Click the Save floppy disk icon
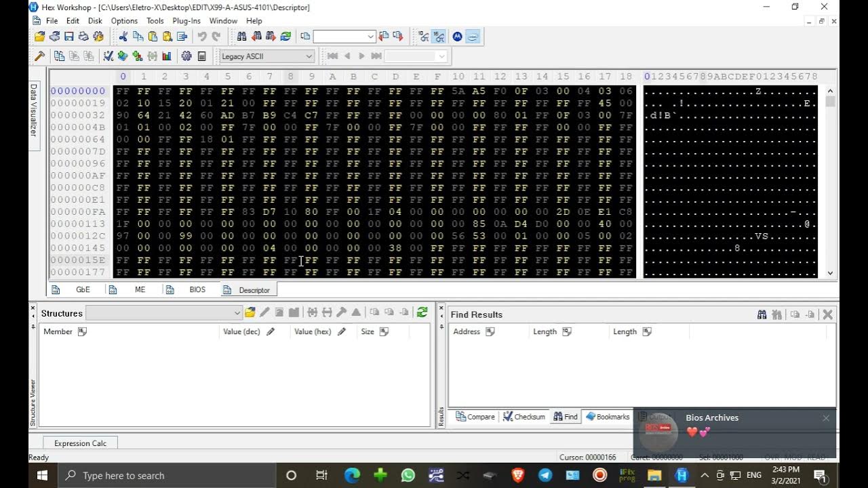The width and height of the screenshot is (868, 488). coord(68,37)
